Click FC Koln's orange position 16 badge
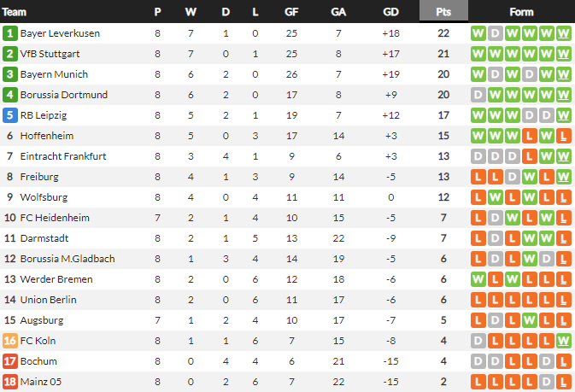Viewport: 575px width, 392px height. [x=10, y=341]
